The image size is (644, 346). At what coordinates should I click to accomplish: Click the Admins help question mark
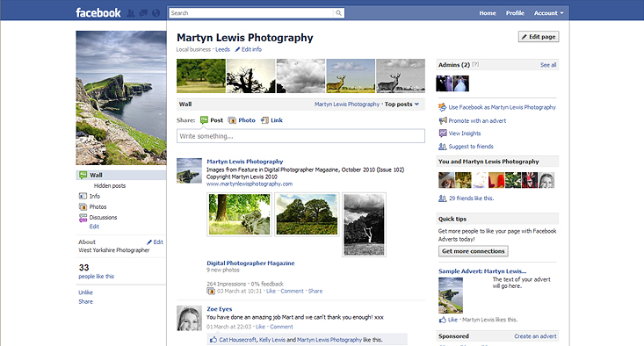click(x=475, y=64)
